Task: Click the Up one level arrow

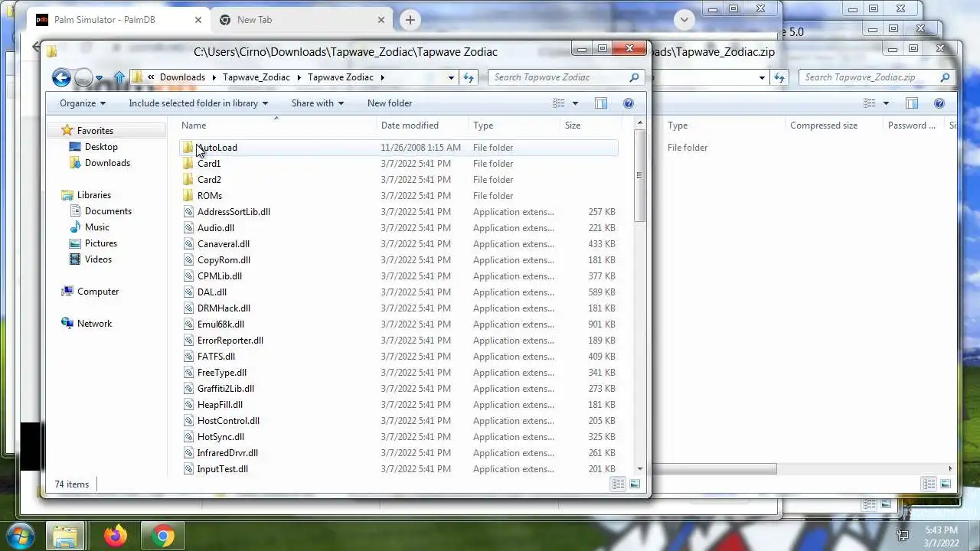Action: point(119,77)
